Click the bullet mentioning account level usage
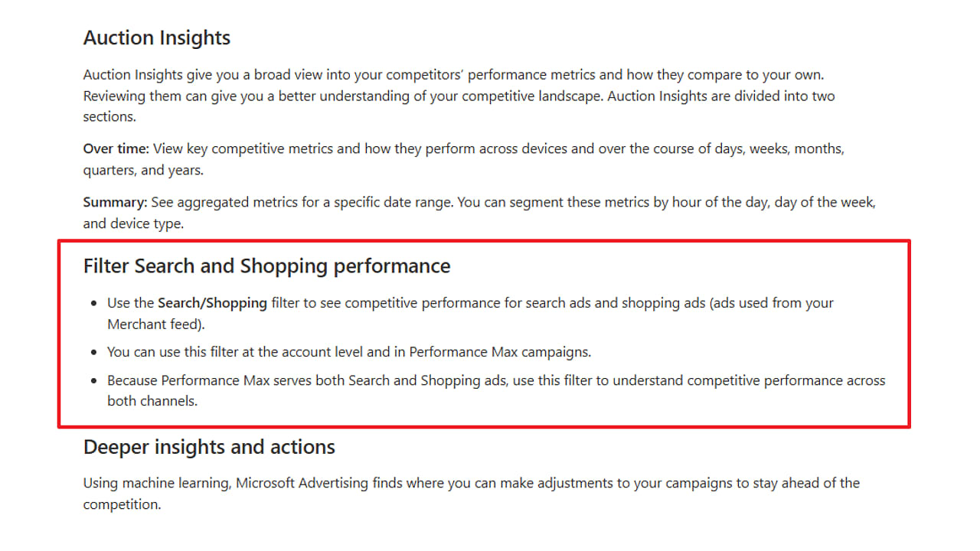 coord(349,352)
